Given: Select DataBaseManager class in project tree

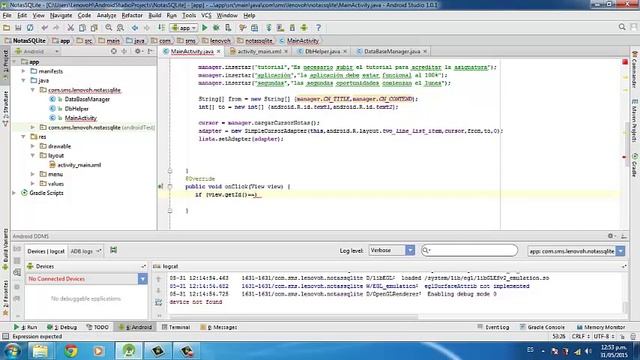Looking at the screenshot, I should click(87, 99).
